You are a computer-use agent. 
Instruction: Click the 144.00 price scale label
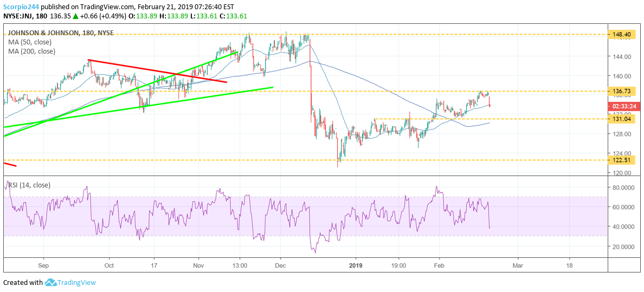[622, 56]
